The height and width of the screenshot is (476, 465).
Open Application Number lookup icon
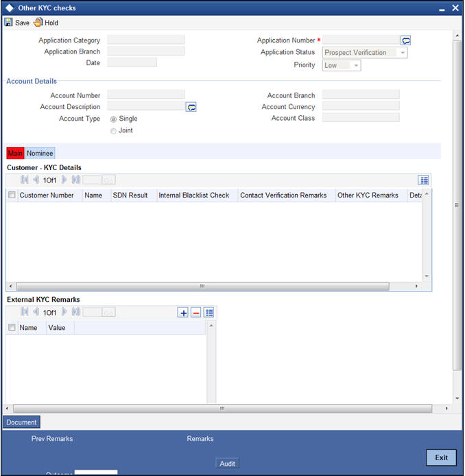tap(406, 40)
